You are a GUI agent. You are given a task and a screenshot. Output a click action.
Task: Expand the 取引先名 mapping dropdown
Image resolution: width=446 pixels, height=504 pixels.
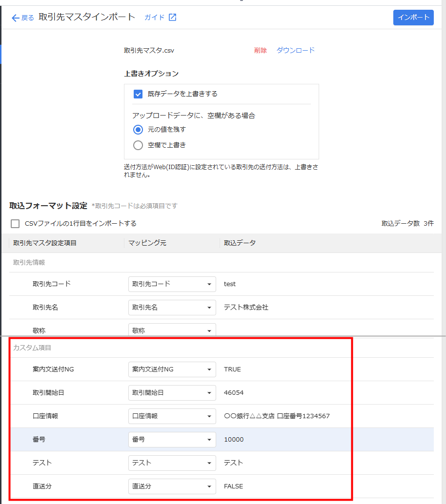172,308
